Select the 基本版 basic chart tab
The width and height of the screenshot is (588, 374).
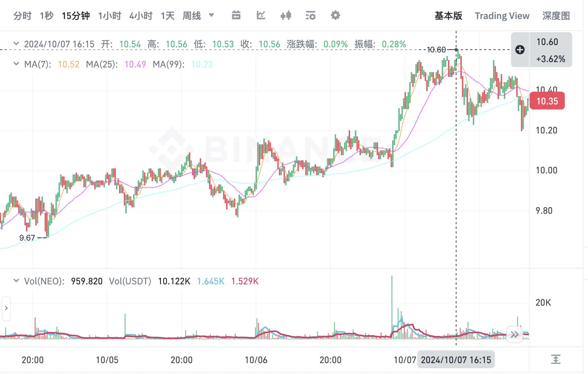point(448,16)
